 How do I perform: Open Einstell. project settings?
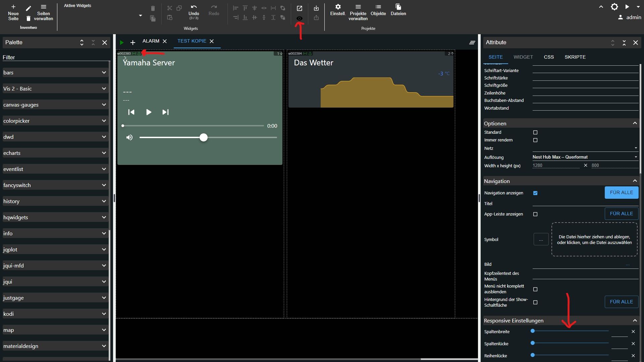(338, 10)
